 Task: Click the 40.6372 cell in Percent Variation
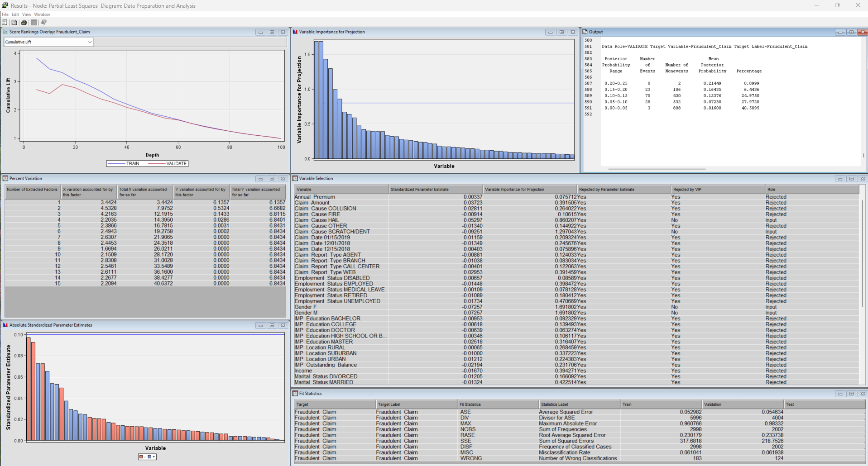click(x=145, y=284)
